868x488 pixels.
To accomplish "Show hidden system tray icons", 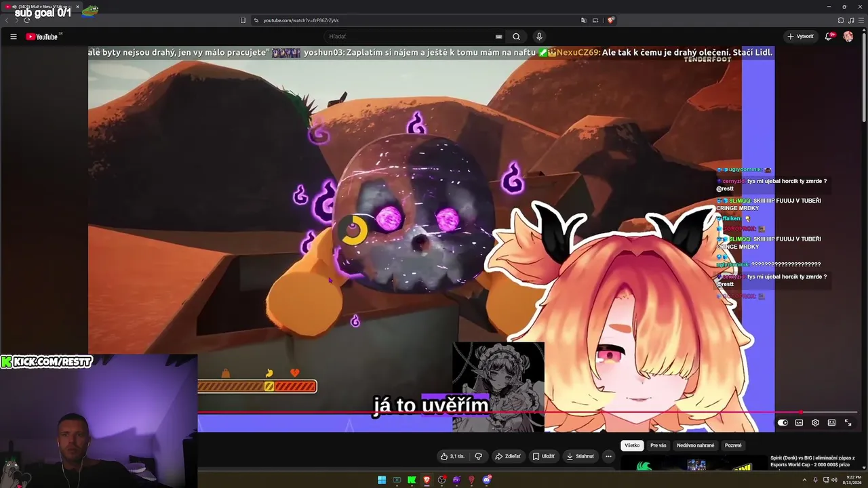I will pos(805,480).
